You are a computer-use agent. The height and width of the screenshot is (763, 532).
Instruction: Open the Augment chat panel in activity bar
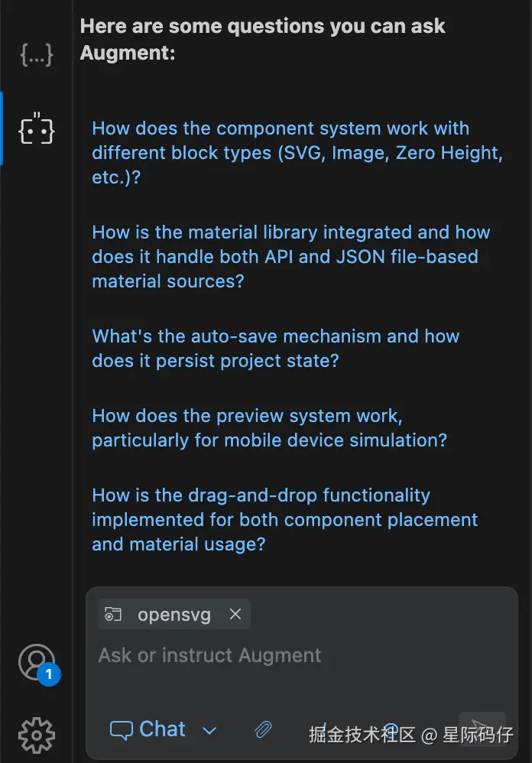[36, 128]
